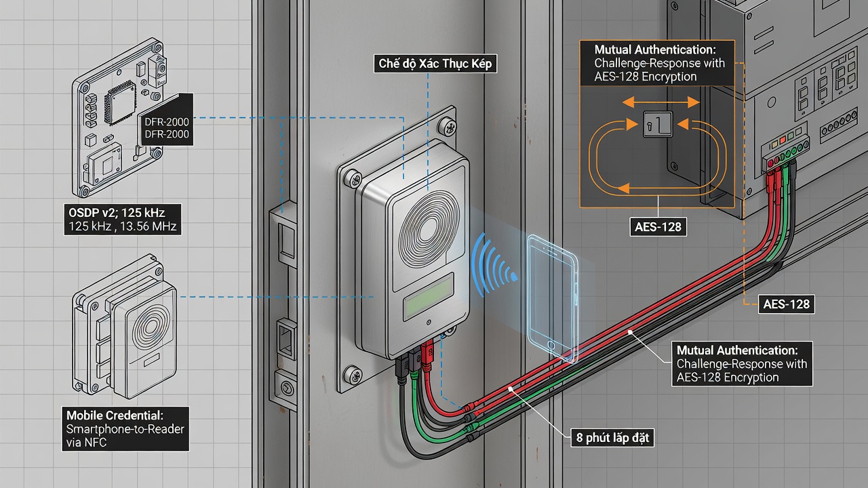The height and width of the screenshot is (488, 868).
Task: Select the AES-128 label beside the cables
Action: 786,304
